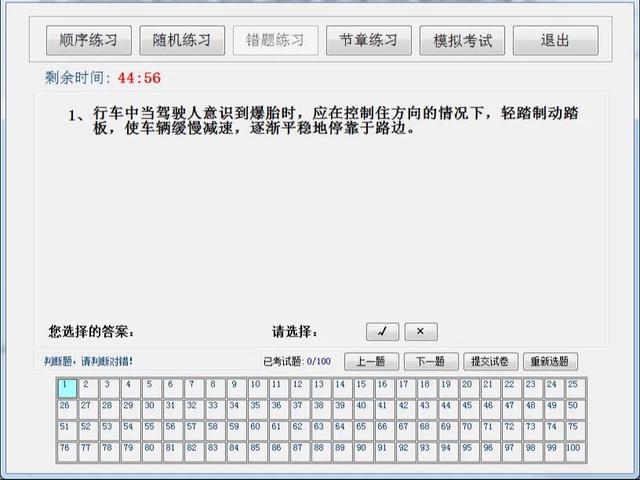
Task: Go to question 58 cell
Action: tap(216, 431)
